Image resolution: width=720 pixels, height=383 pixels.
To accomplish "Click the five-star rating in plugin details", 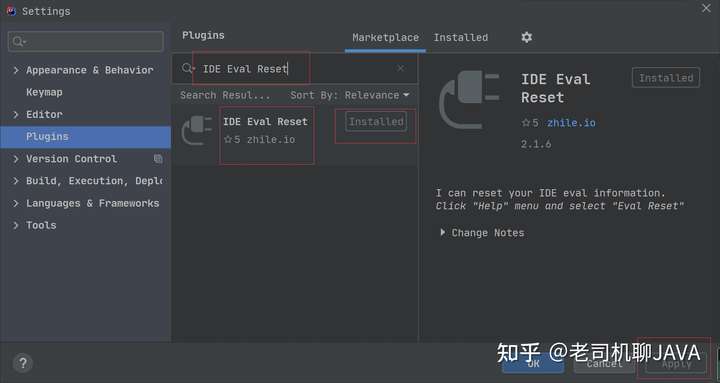I will [x=530, y=123].
